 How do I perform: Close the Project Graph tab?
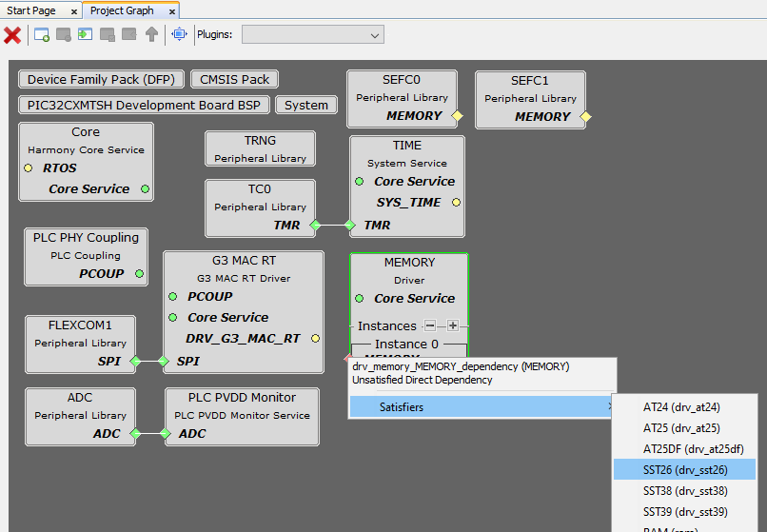171,11
